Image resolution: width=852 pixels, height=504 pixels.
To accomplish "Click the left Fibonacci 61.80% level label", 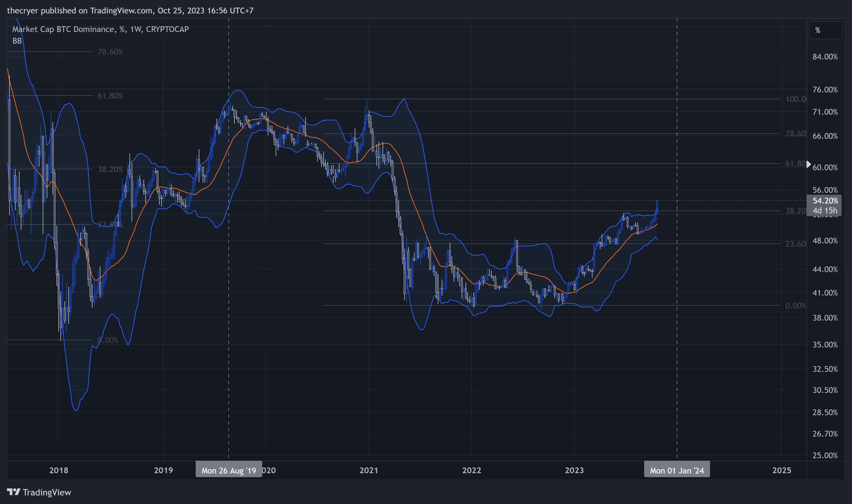I will click(x=110, y=96).
